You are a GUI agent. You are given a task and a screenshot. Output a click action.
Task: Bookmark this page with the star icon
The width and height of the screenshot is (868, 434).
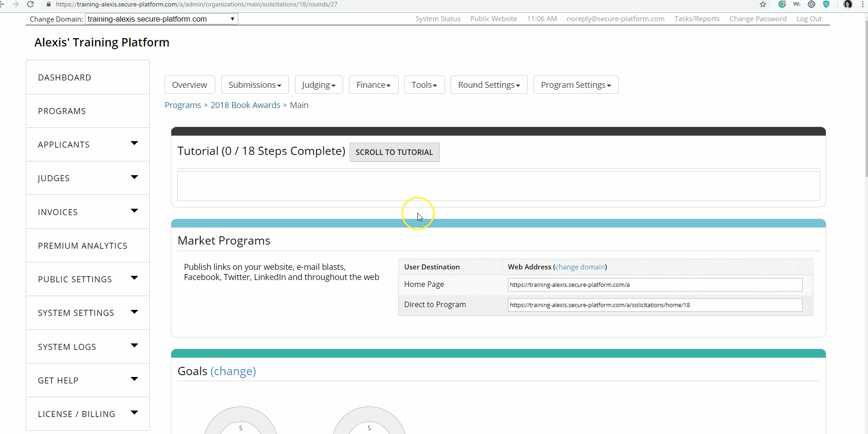763,4
